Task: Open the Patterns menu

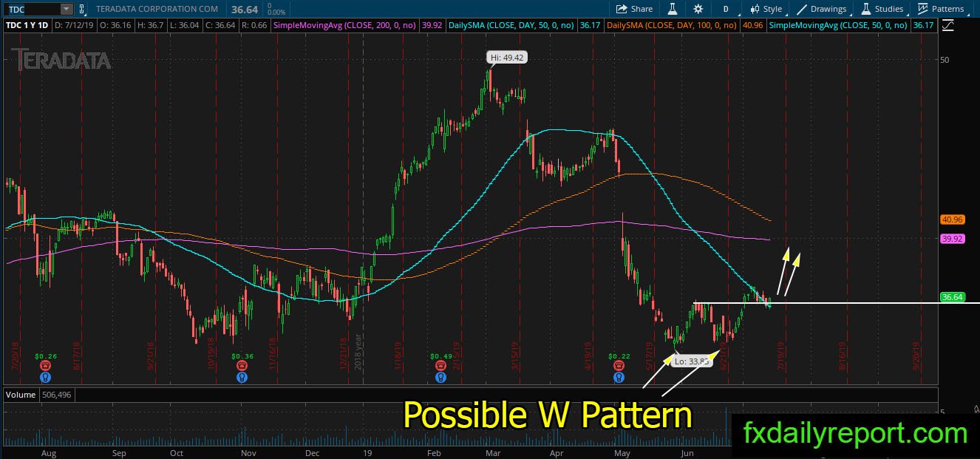Action: tap(942, 9)
